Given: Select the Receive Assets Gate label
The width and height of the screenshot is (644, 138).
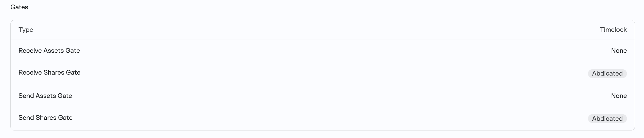Looking at the screenshot, I should [x=49, y=51].
